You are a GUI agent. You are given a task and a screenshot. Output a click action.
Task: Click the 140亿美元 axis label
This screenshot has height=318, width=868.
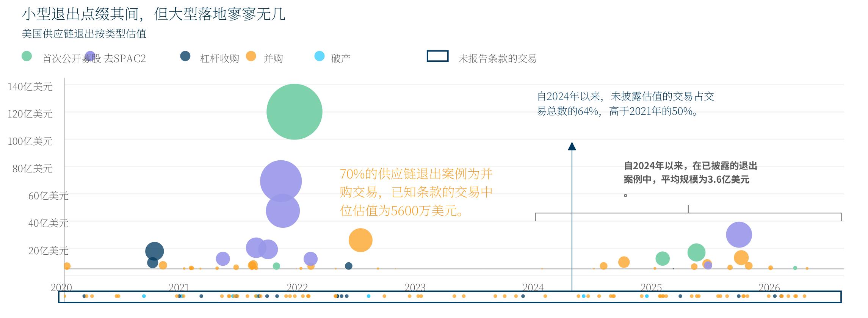(30, 87)
